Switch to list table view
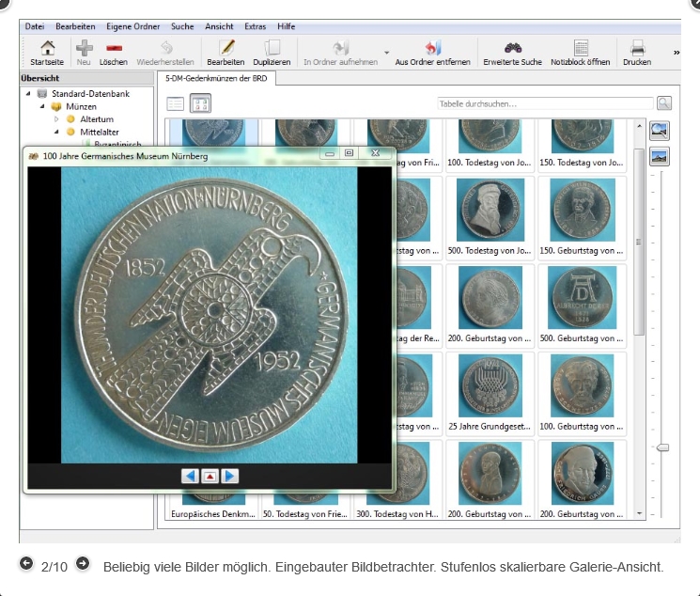 [176, 103]
